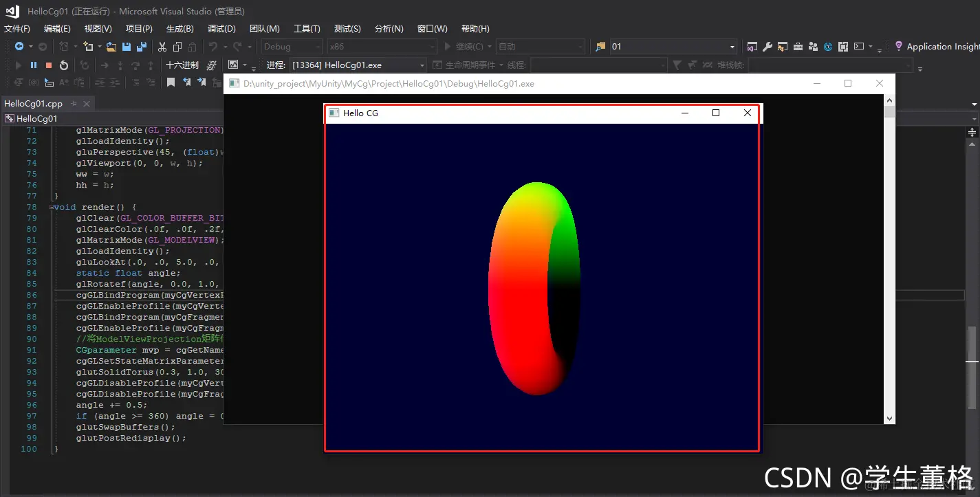This screenshot has width=980, height=497.
Task: Open the 文件(F) menu
Action: [x=17, y=29]
